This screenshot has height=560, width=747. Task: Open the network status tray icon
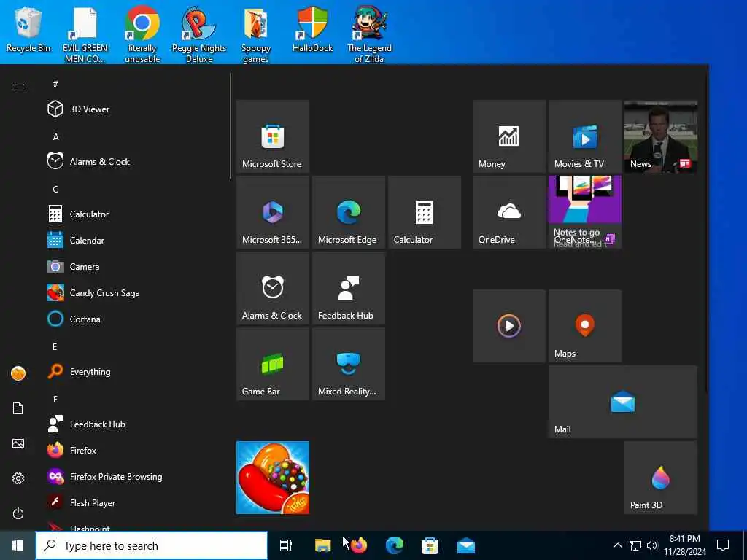[635, 545]
